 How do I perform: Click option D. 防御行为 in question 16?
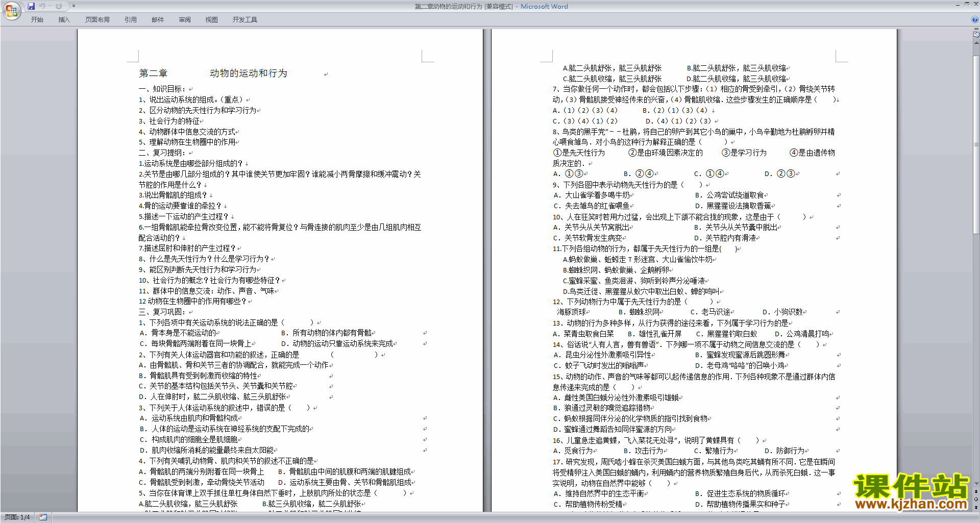(x=785, y=451)
